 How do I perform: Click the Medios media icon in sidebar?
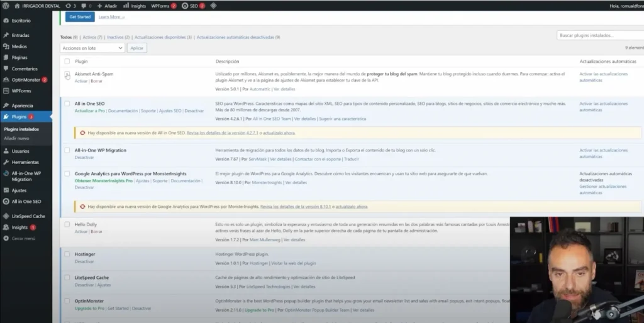click(x=6, y=47)
